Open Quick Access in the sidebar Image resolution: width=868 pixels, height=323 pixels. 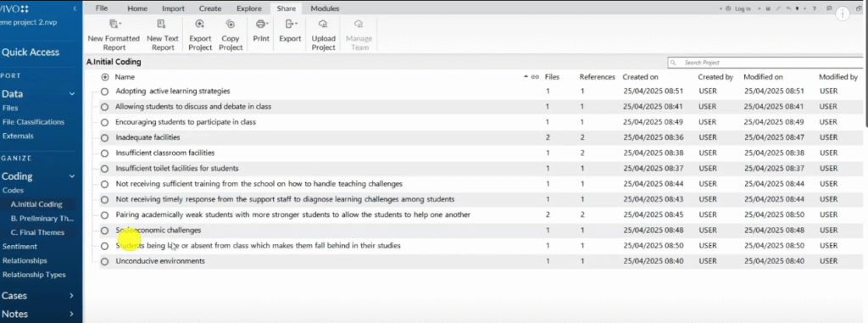click(x=31, y=52)
